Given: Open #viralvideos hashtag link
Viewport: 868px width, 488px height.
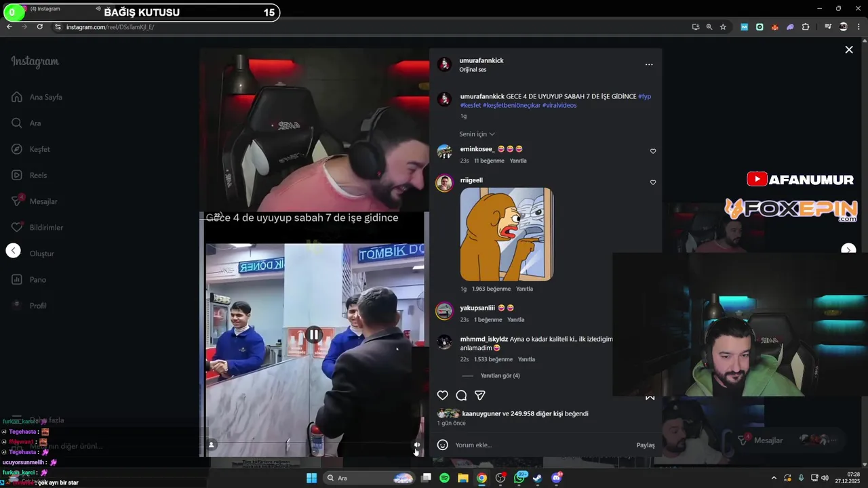Looking at the screenshot, I should point(559,106).
